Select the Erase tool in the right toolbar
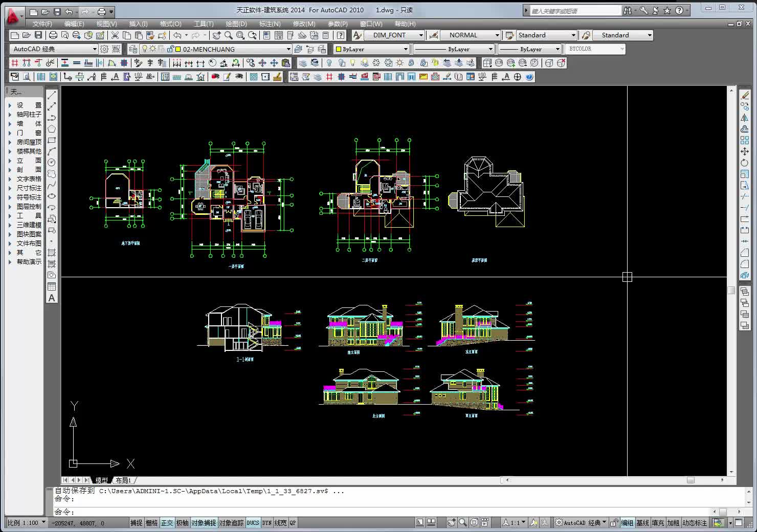The width and height of the screenshot is (757, 532). [x=745, y=95]
